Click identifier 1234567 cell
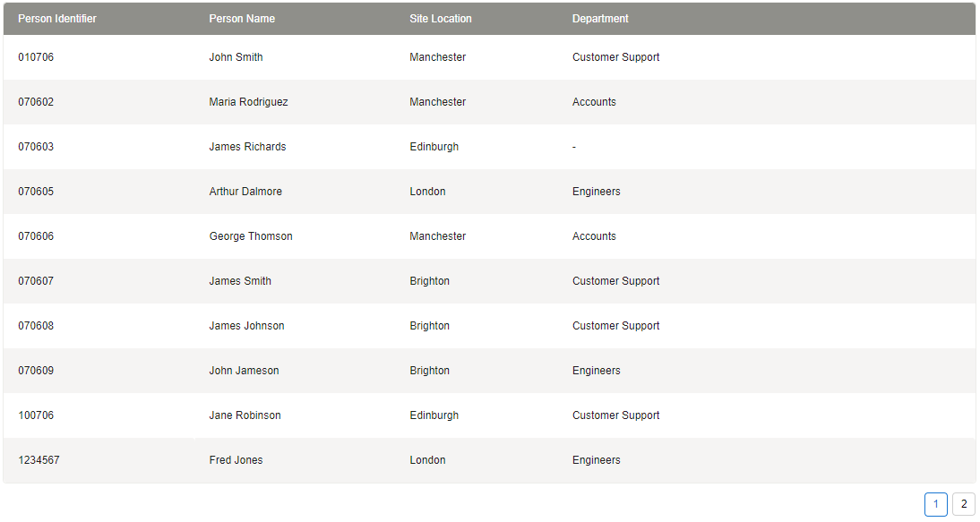 pos(39,460)
